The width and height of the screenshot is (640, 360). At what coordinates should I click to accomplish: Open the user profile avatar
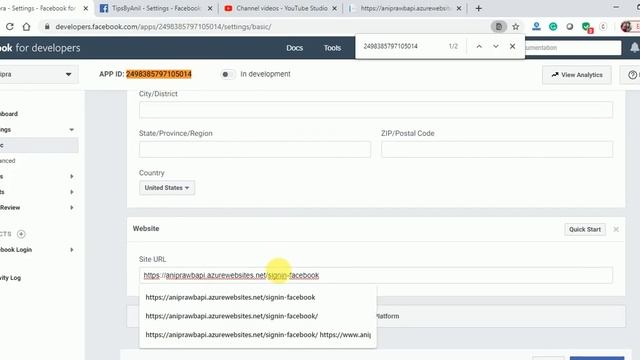tap(625, 27)
